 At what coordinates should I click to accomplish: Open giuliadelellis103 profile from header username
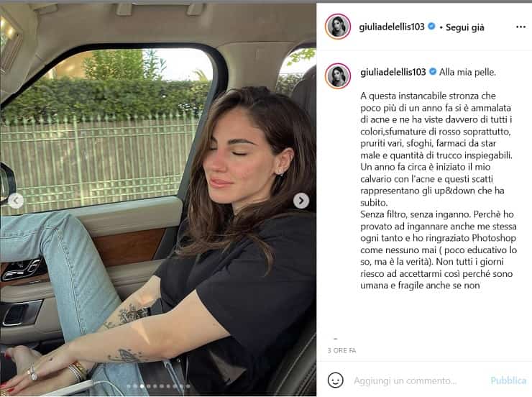pos(392,27)
